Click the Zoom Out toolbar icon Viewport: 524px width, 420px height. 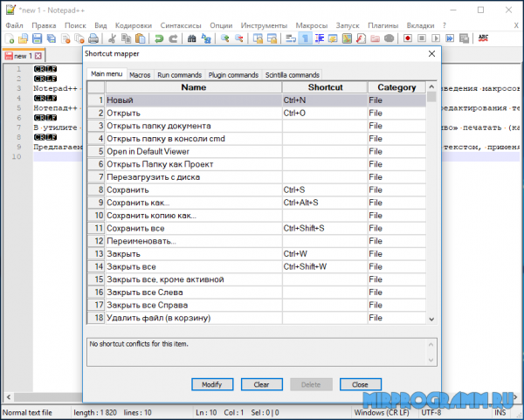238,38
